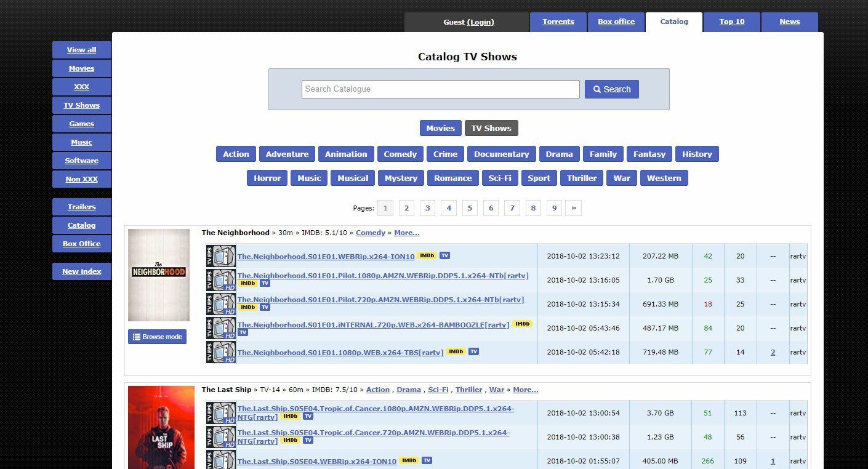This screenshot has width=868, height=469.
Task: Filter by Sci-Fi genre
Action: [x=500, y=178]
